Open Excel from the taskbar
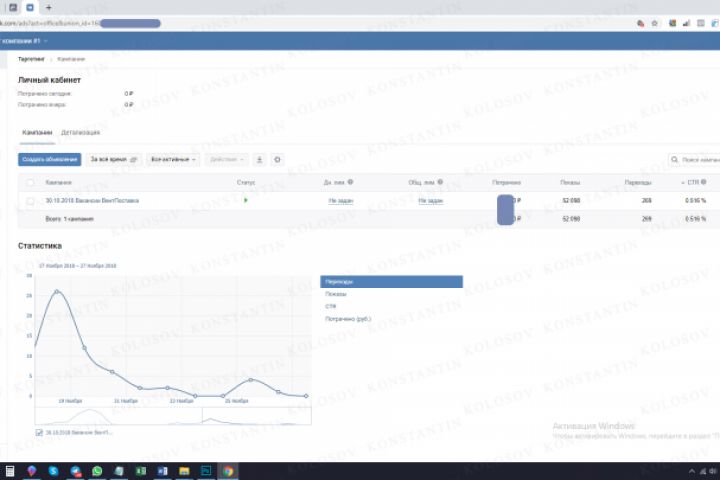 point(141,471)
